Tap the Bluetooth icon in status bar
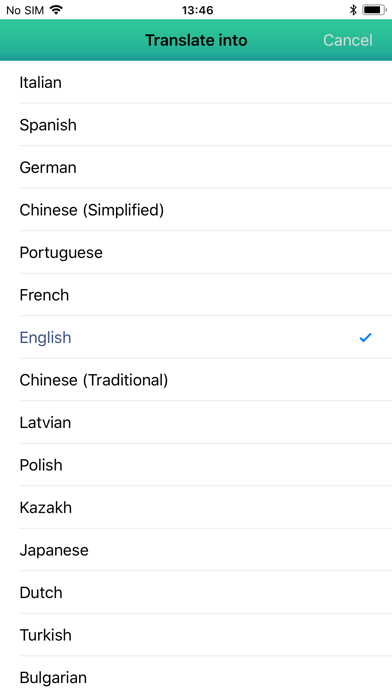Viewport: 392px width, 696px height. tap(353, 10)
